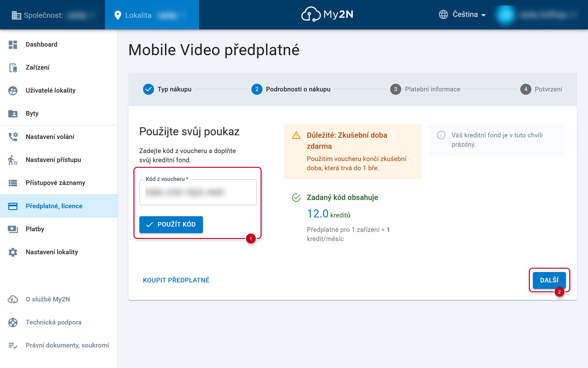This screenshot has height=368, width=588.
Task: Click the My2N cloud logo
Action: click(327, 14)
